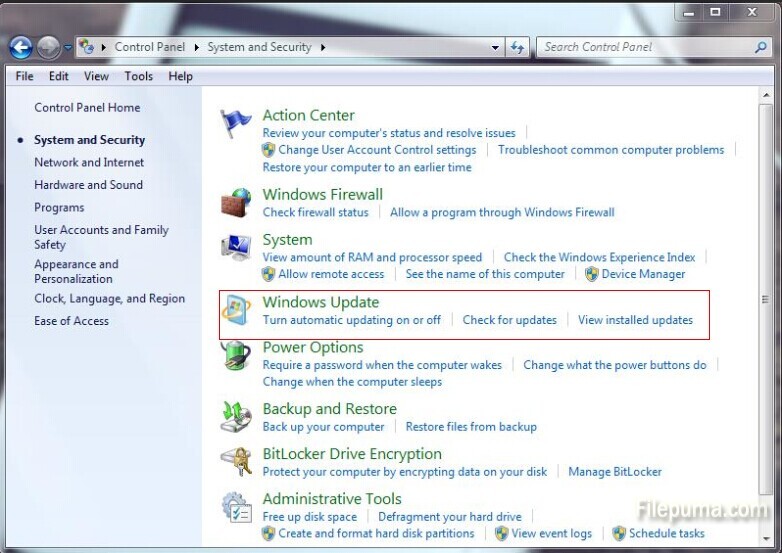This screenshot has width=782, height=553.
Task: Click the Windows Firewall brick wall icon
Action: 236,201
